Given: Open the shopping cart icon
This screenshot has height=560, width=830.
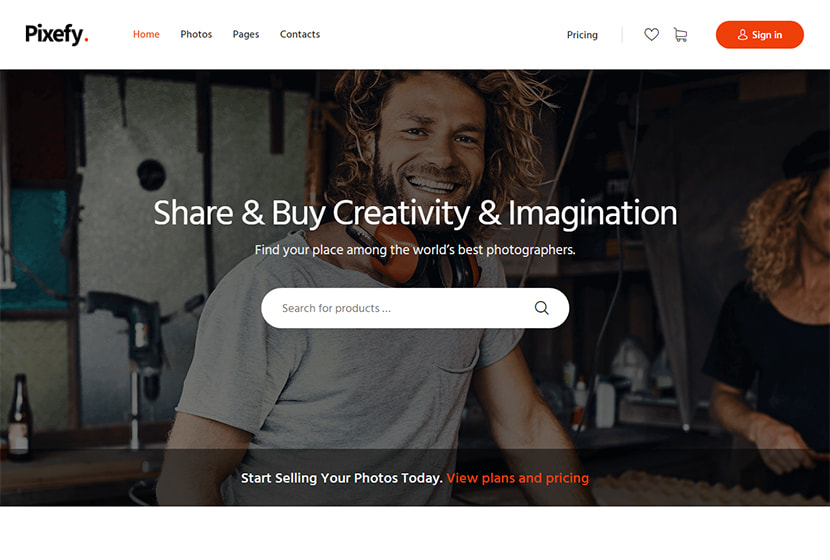Looking at the screenshot, I should point(680,35).
